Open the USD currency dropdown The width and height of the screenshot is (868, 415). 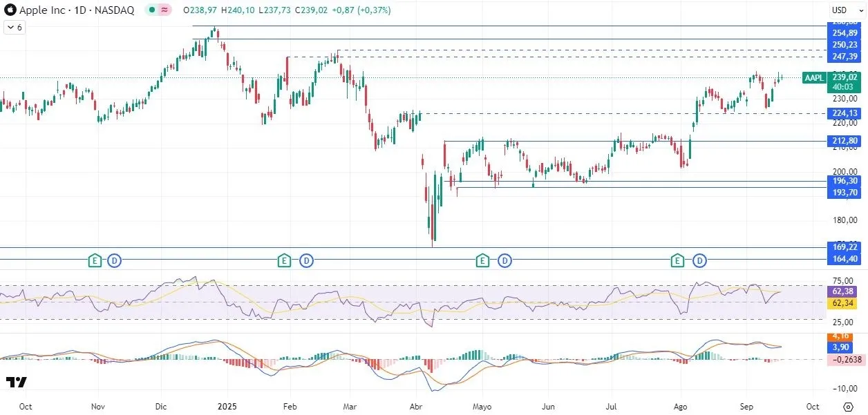[x=838, y=10]
